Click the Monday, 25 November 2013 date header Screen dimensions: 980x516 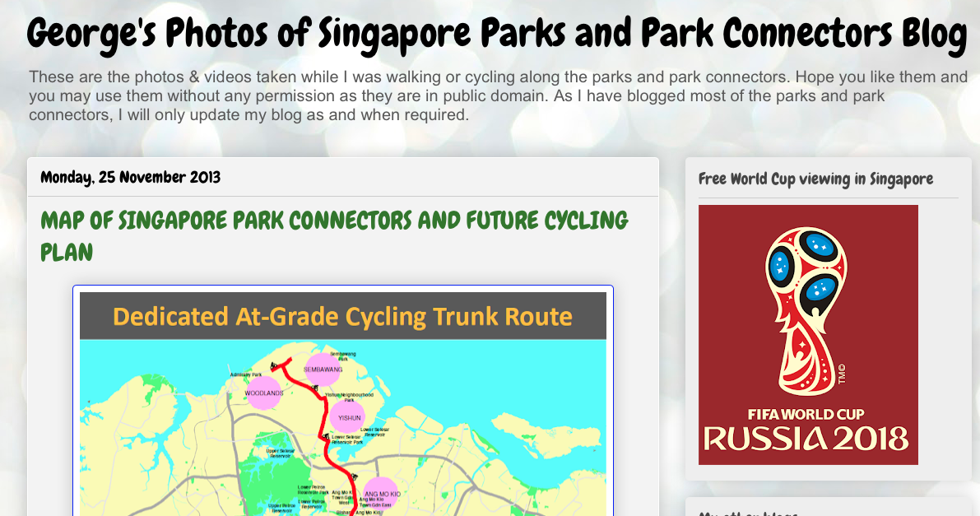point(130,176)
